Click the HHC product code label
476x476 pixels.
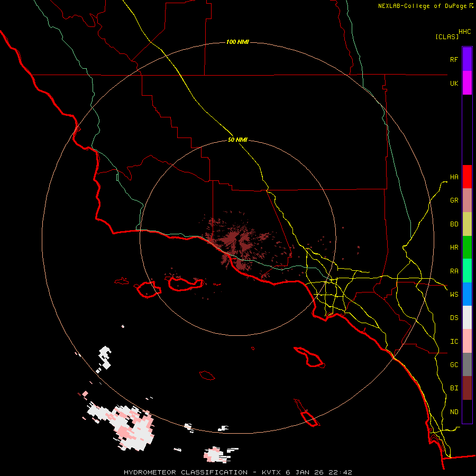465,32
